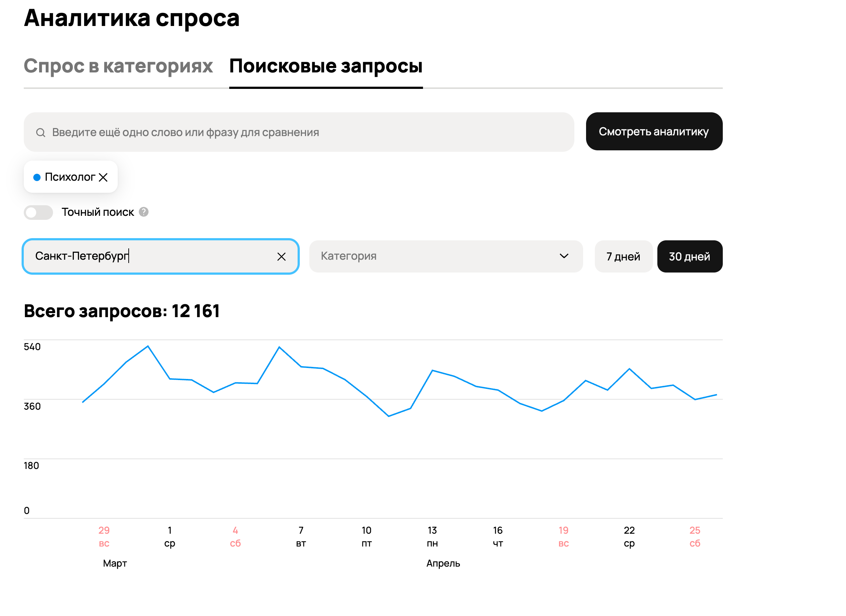
Task: Select the 7 дней period
Action: pyautogui.click(x=623, y=257)
